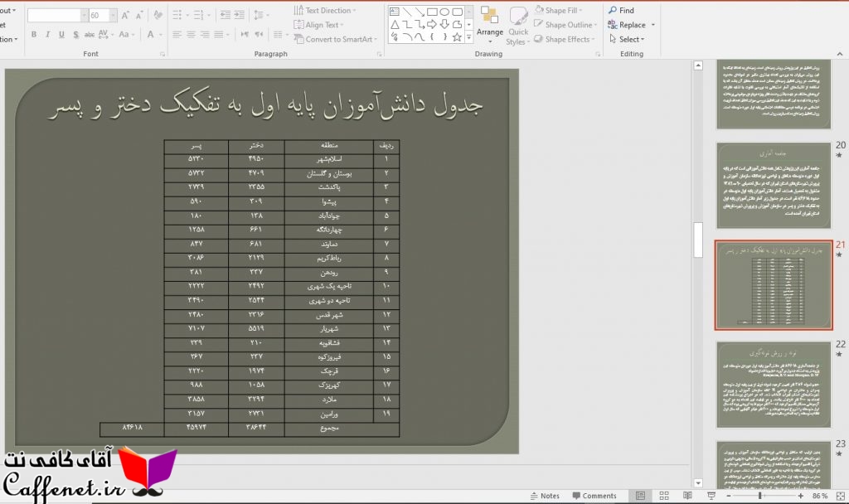This screenshot has width=849, height=504.
Task: Open the Arrange menu
Action: coord(489,26)
